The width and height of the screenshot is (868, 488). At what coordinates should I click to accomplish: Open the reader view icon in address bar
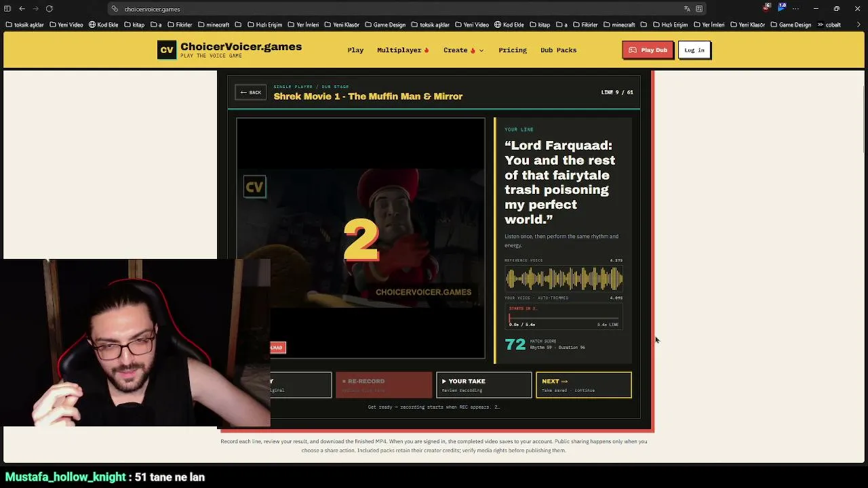[x=699, y=9]
